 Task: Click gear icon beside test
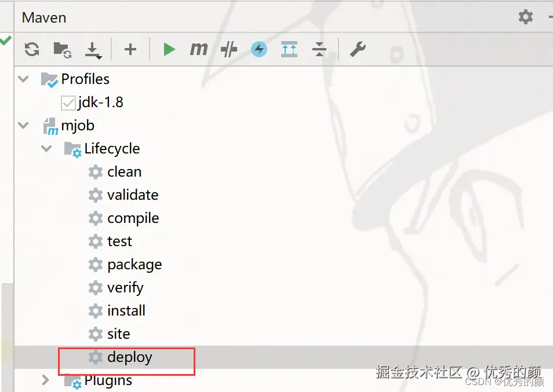96,241
